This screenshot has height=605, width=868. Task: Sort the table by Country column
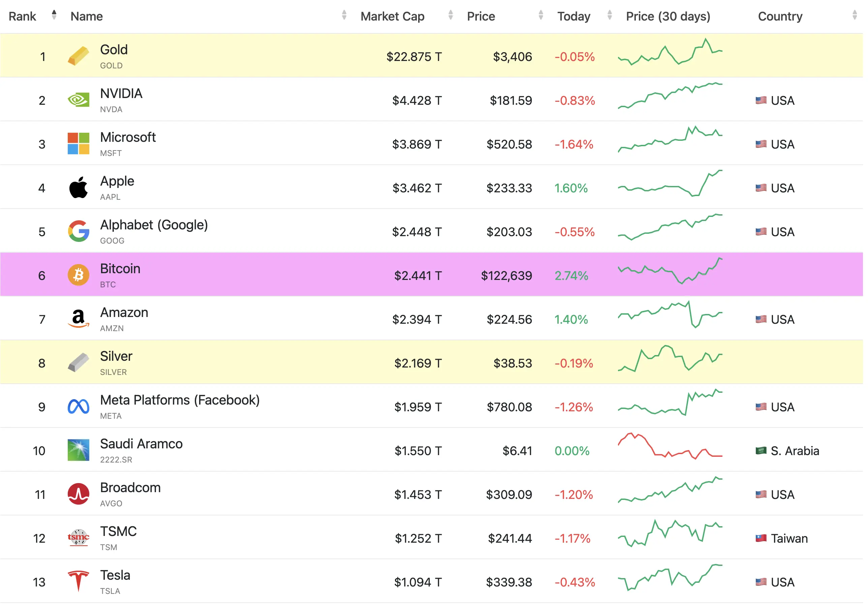pyautogui.click(x=780, y=16)
